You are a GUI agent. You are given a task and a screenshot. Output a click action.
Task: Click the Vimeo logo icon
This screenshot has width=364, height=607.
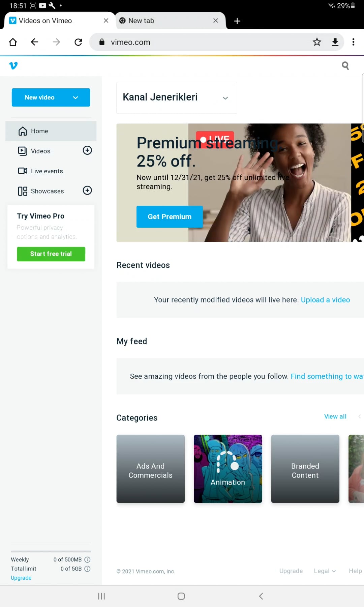point(13,65)
